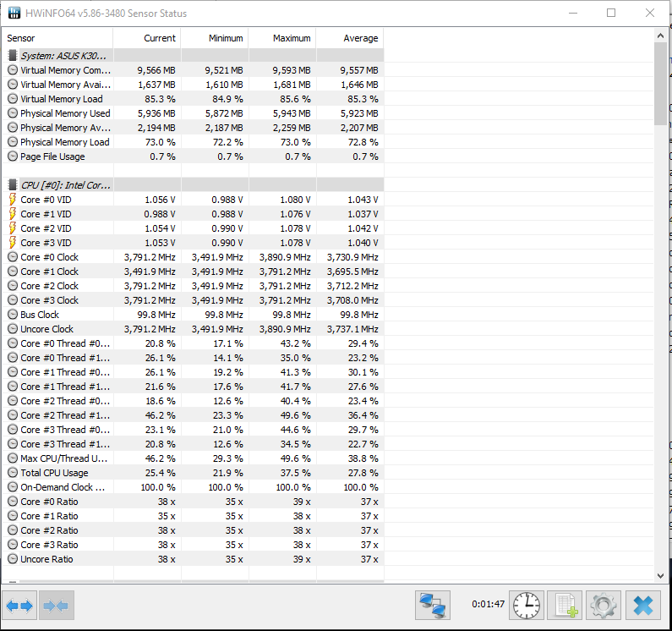Select the Core #1 Clock row label
Screen dimensions: 672x631
(49, 272)
